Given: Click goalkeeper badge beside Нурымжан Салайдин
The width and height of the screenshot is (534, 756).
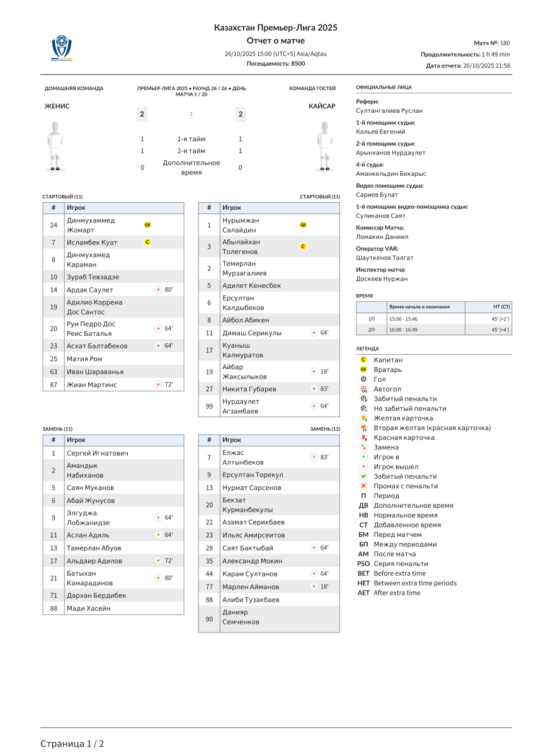Looking at the screenshot, I should click(303, 225).
